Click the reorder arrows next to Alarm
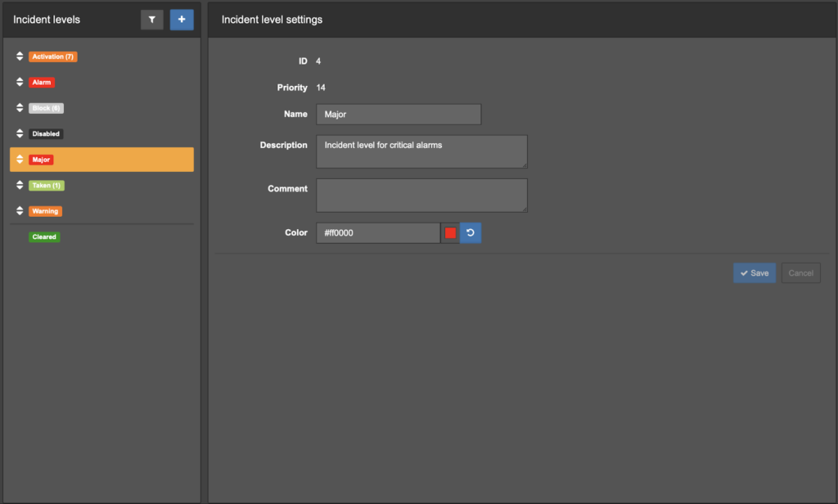Screen dimensions: 838x504 pyautogui.click(x=20, y=83)
